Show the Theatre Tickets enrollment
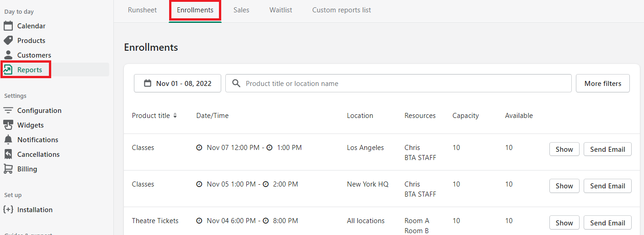Image resolution: width=644 pixels, height=235 pixels. point(564,223)
